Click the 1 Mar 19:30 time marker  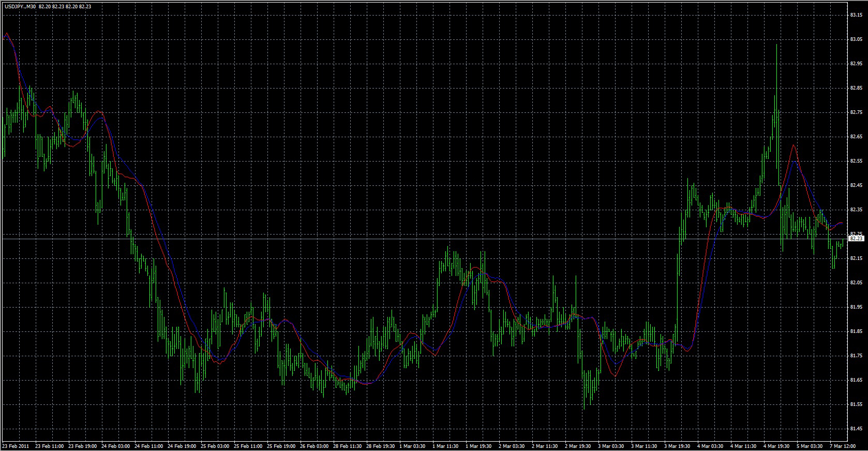click(478, 446)
